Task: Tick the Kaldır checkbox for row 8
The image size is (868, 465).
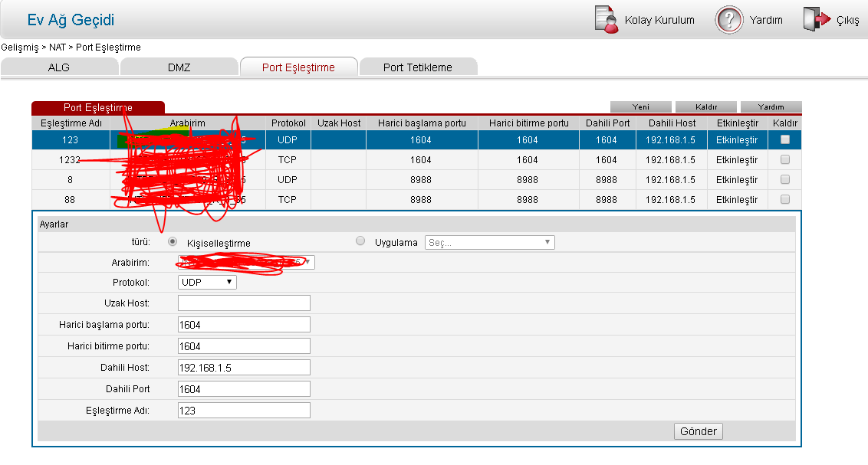Action: point(785,179)
